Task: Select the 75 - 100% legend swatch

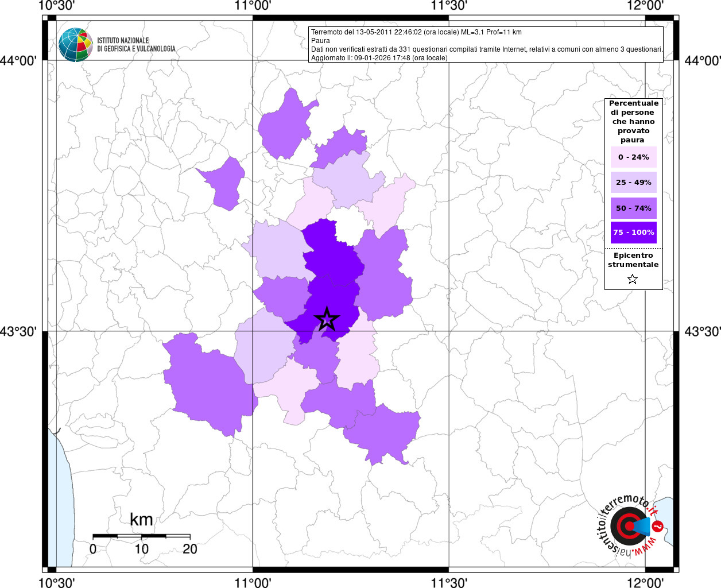Action: [634, 233]
